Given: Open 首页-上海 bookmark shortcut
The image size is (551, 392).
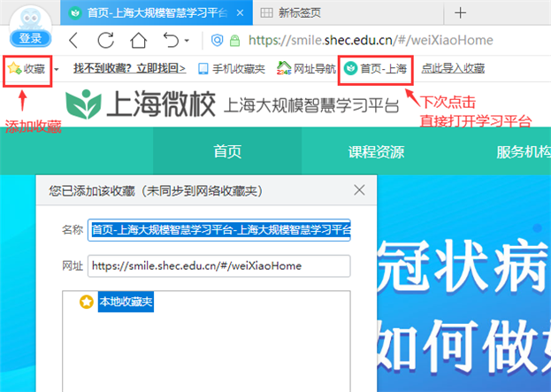Looking at the screenshot, I should 376,68.
